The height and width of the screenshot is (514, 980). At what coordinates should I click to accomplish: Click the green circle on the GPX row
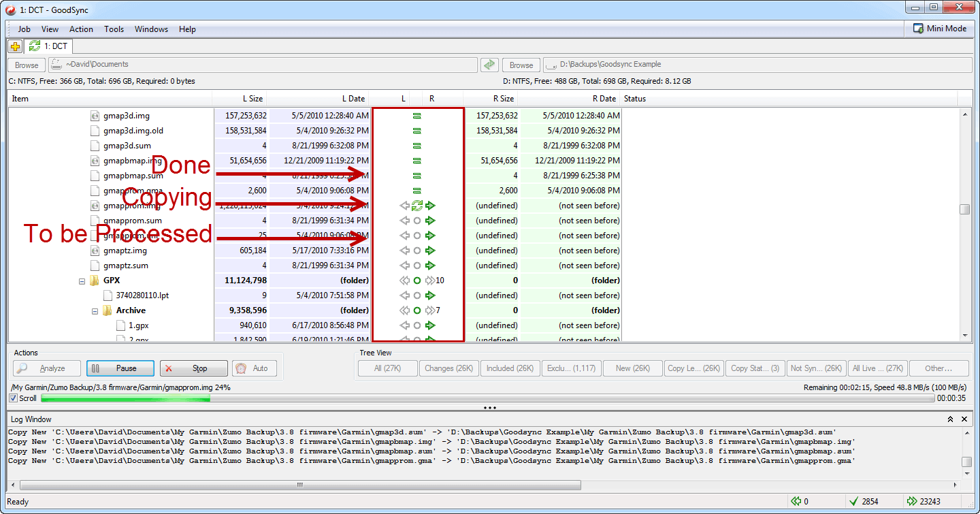click(x=417, y=280)
